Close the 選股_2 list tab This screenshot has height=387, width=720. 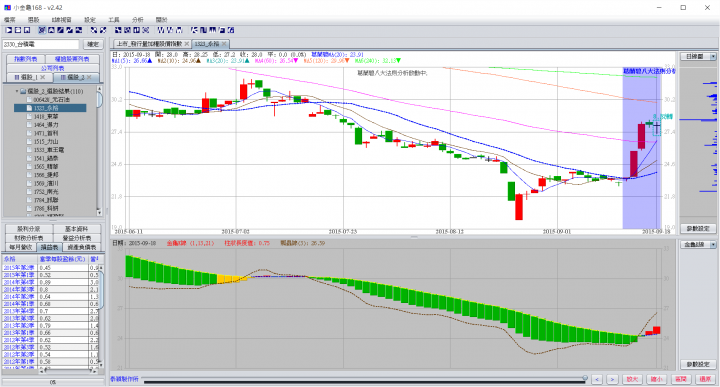pyautogui.click(x=89, y=77)
